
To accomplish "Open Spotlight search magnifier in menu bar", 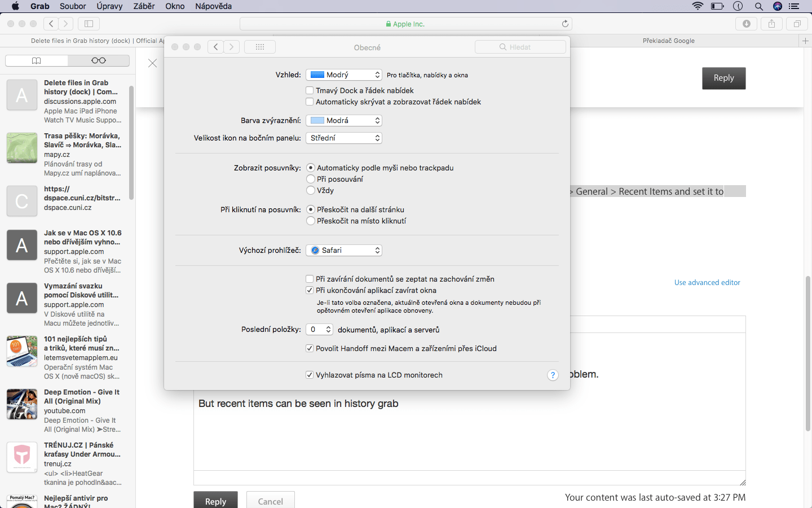I will 758,6.
